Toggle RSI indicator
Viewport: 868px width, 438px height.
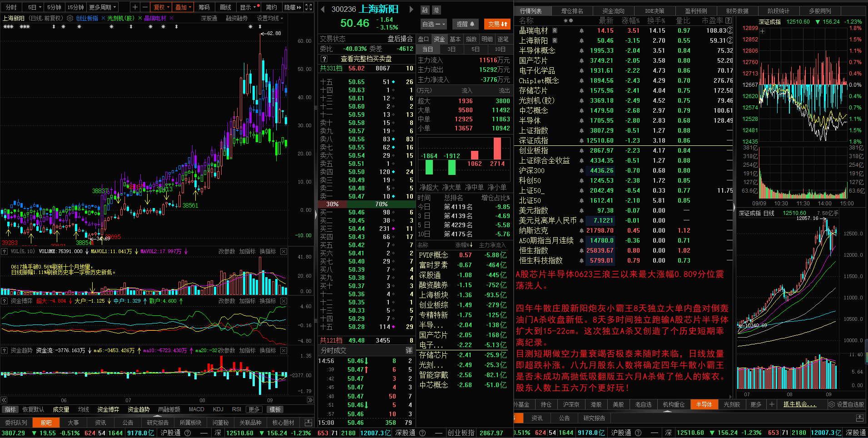[x=236, y=409]
